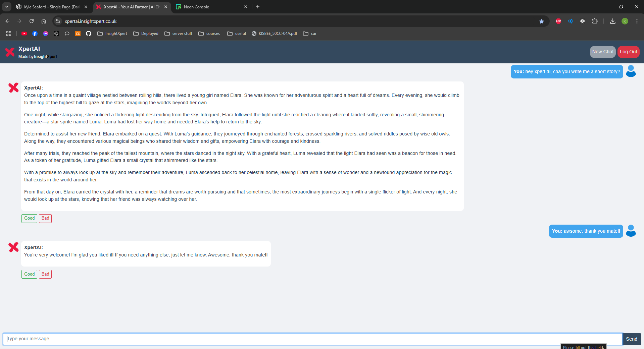Switch to the Neon Console tab
Viewport: 644px width, 349px height.
(208, 7)
